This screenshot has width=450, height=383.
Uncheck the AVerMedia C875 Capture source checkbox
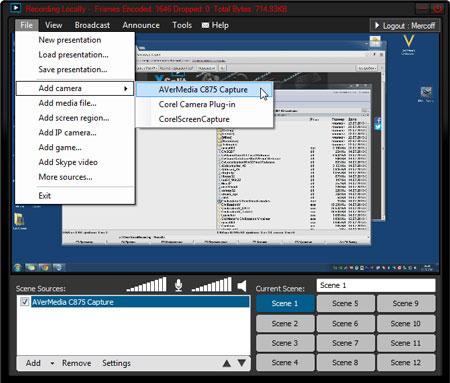coord(25,302)
